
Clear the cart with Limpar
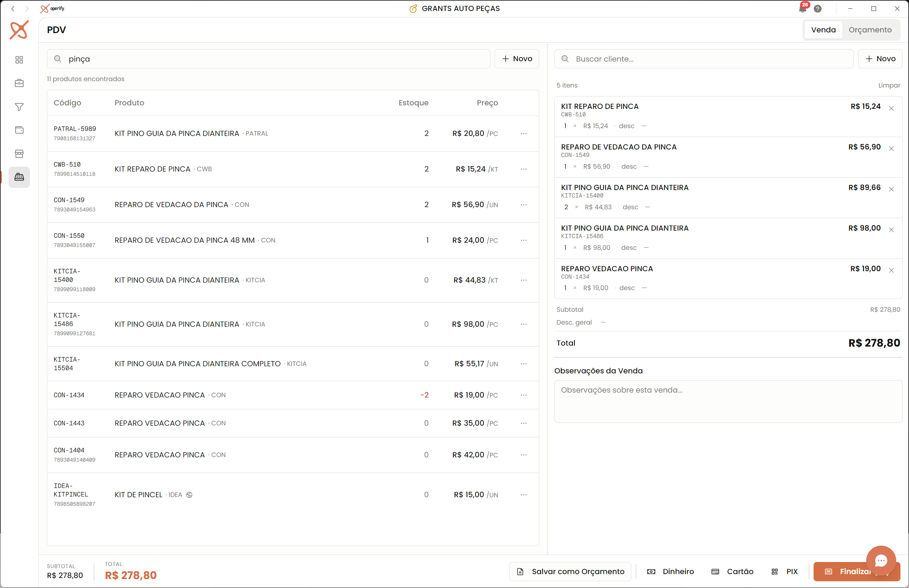[x=889, y=85]
